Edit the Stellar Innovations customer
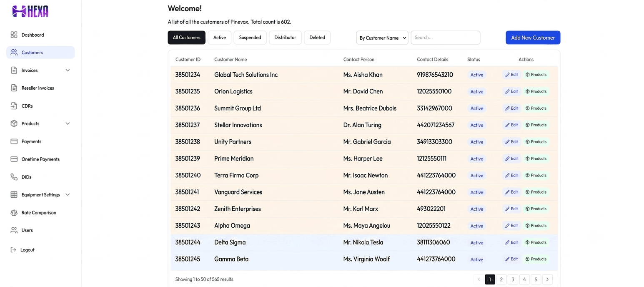Viewport: 644px width, 287px height. coord(511,125)
